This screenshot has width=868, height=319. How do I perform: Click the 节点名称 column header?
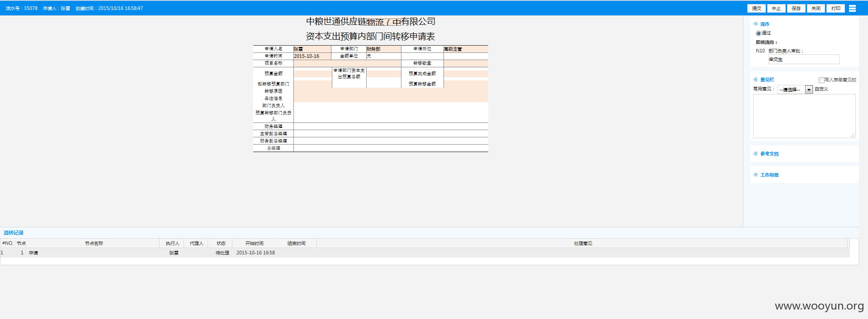point(94,243)
